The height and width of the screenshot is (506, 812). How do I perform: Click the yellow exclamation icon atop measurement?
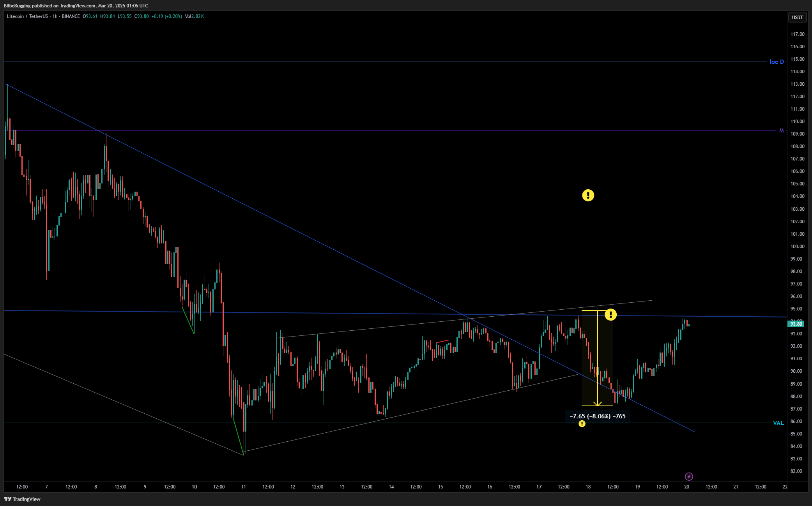610,314
